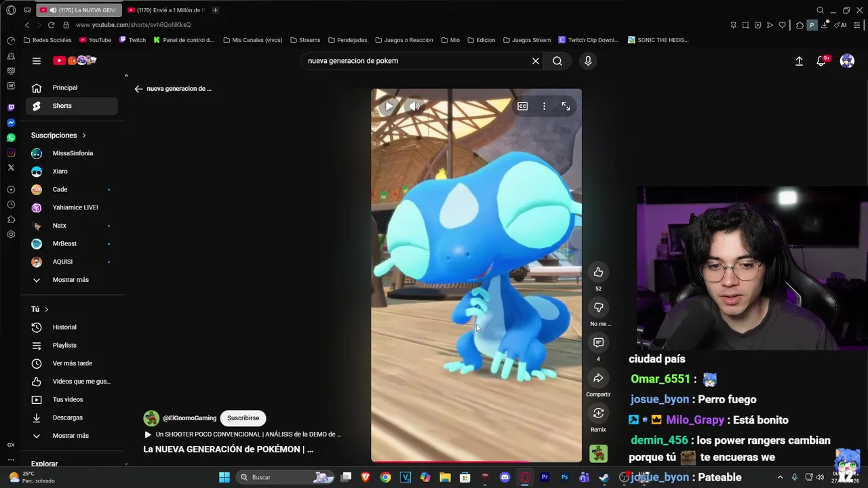
Task: Reload the page
Action: pos(51,25)
